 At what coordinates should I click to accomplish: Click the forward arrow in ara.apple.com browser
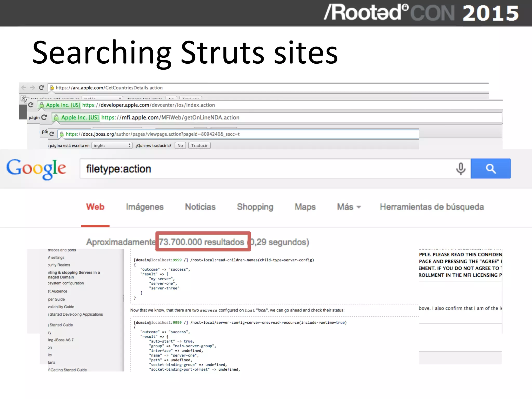(32, 88)
